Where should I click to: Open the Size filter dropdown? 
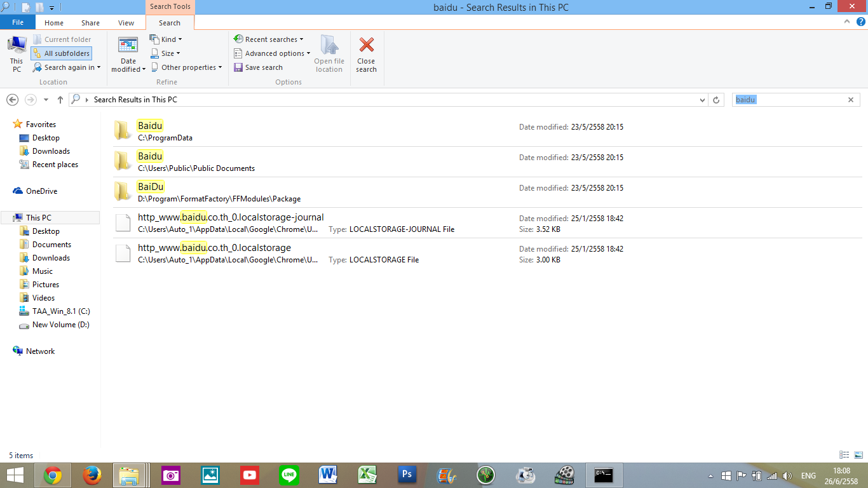pos(165,53)
